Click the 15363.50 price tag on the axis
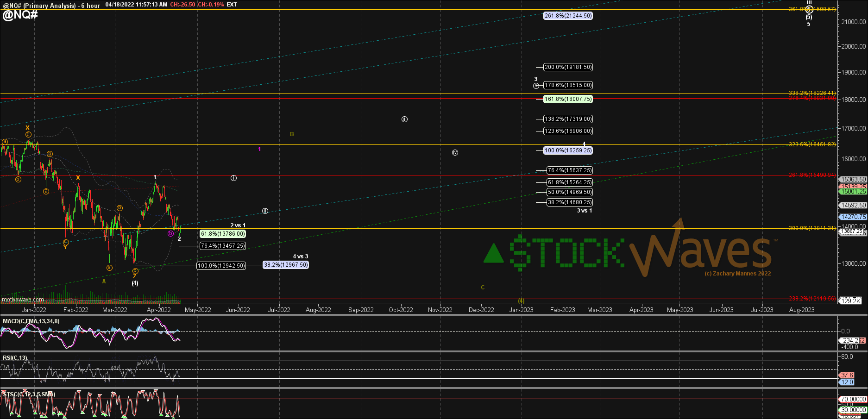 pos(854,179)
